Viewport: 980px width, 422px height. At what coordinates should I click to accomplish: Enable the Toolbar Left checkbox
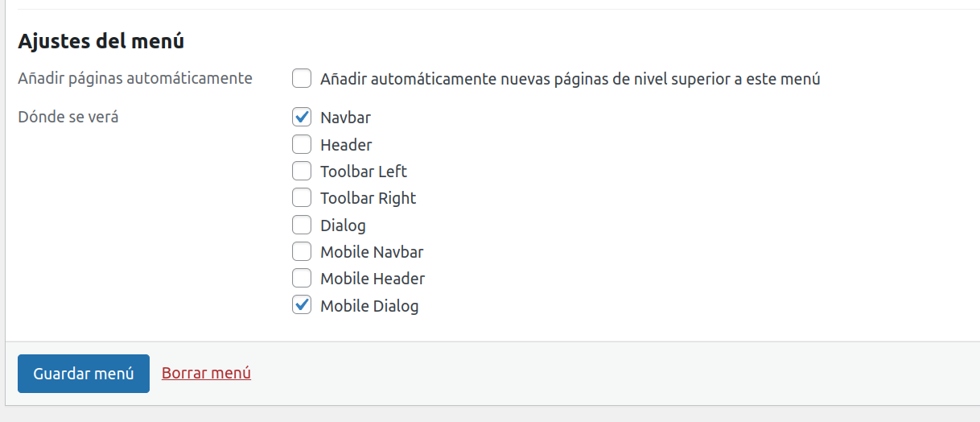click(302, 172)
